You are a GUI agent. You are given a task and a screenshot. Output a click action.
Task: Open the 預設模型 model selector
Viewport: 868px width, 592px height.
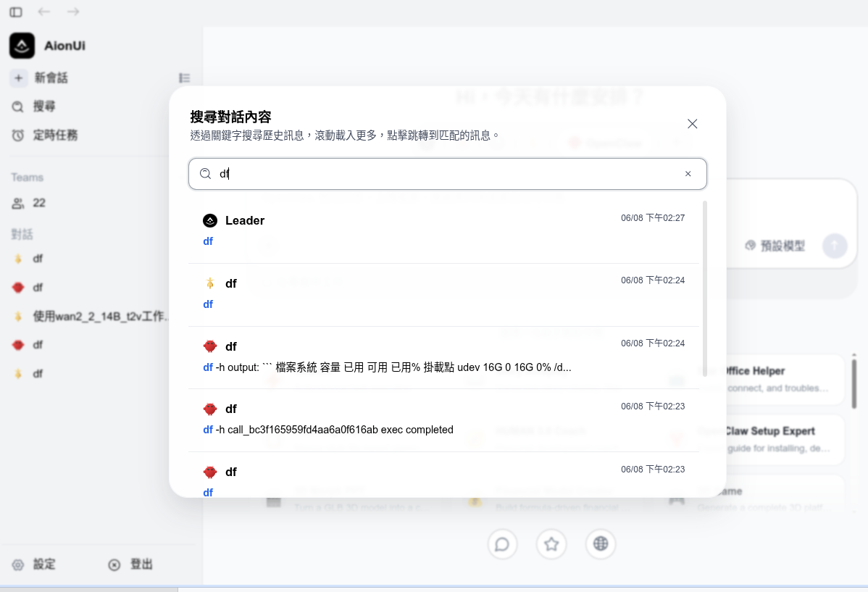775,246
